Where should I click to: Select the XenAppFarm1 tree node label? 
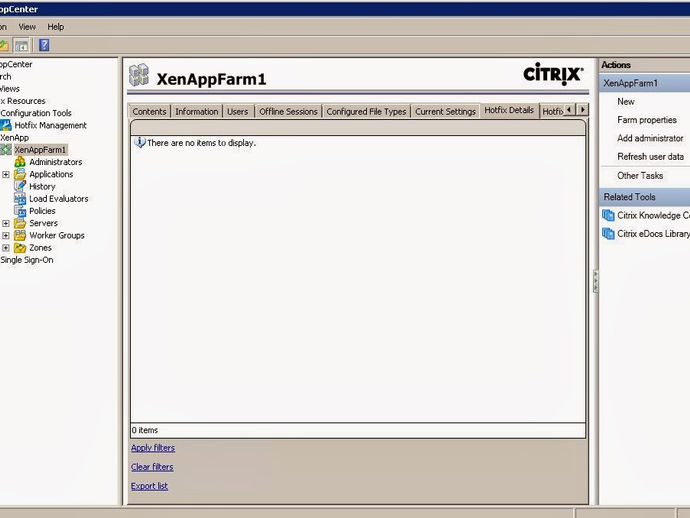40,150
